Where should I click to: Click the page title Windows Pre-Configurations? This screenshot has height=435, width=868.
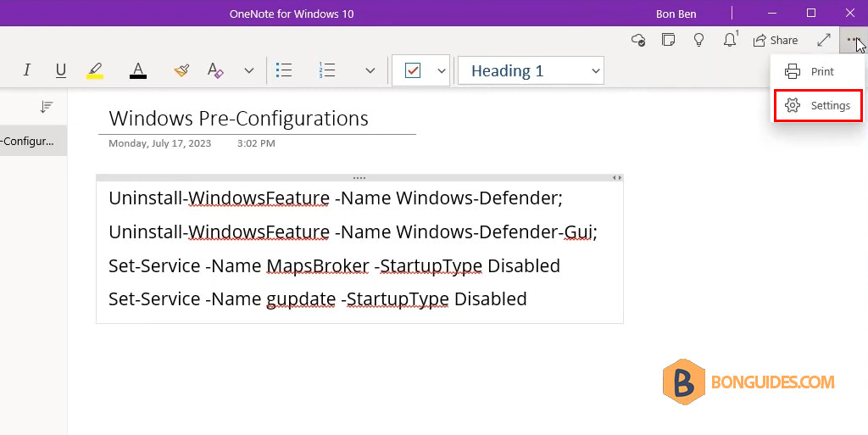238,119
